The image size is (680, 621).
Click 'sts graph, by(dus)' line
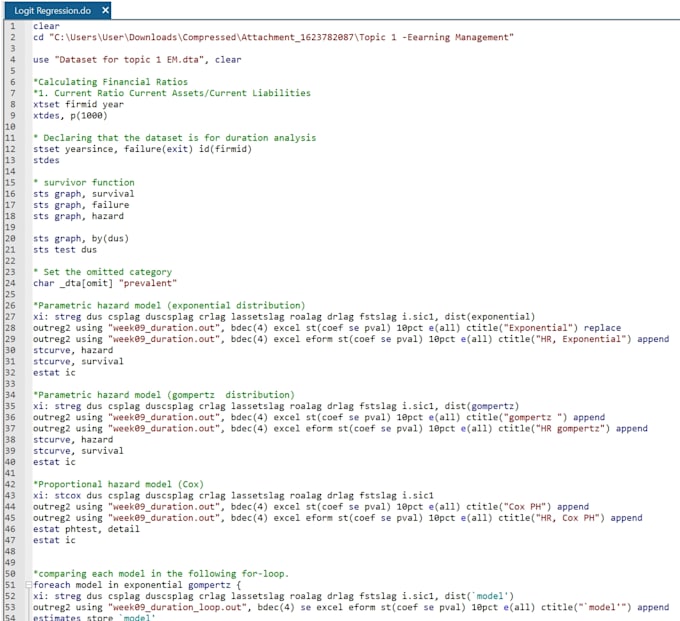coord(81,239)
